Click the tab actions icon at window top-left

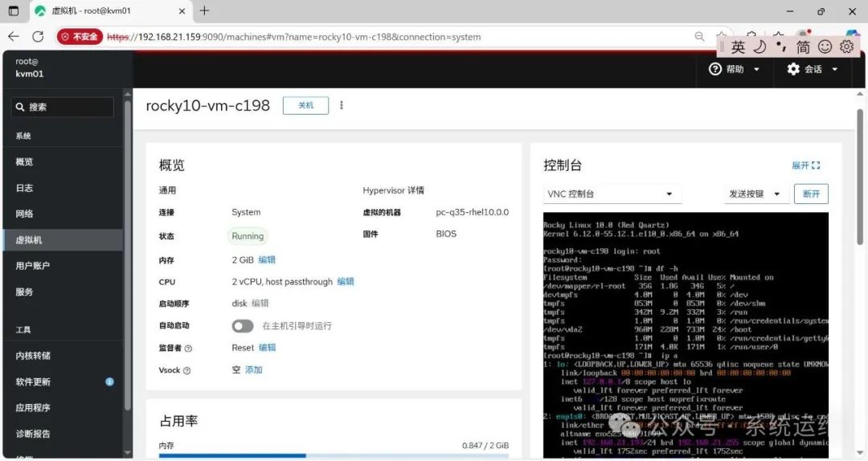point(14,10)
